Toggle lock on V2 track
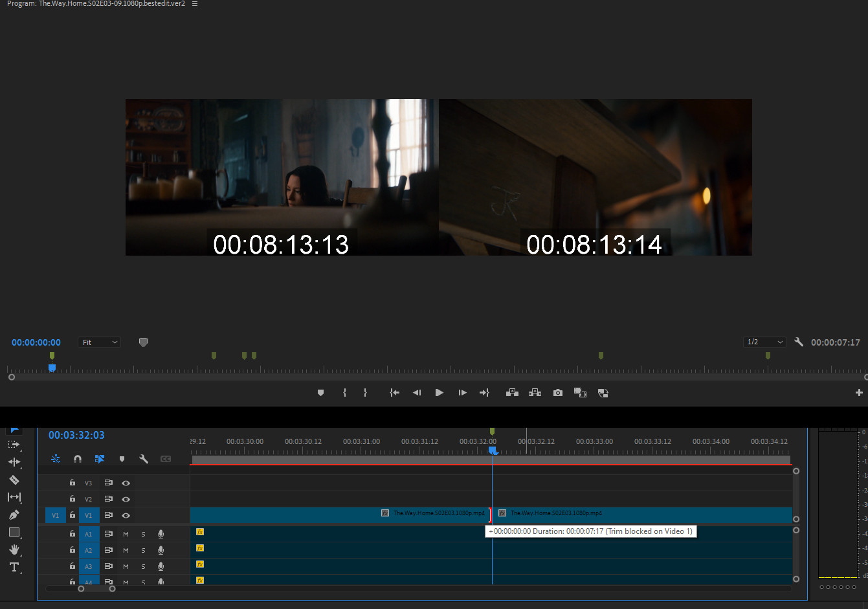This screenshot has height=609, width=868. point(72,499)
